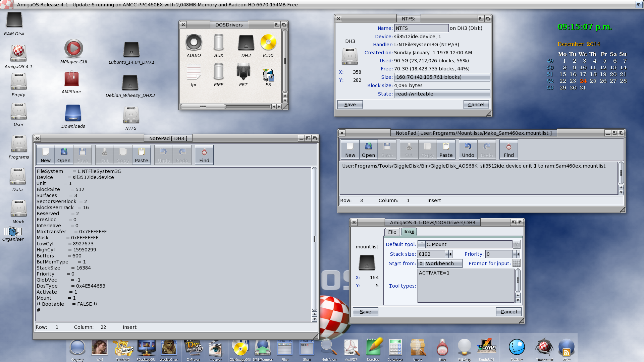Increase Stack size with plus button

pos(450,254)
